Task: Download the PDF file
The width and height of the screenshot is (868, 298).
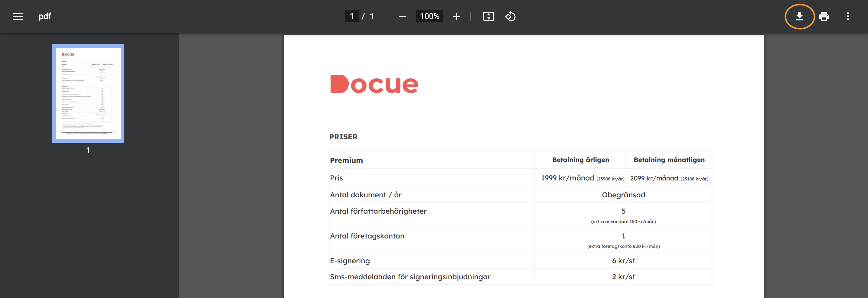Action: [799, 16]
